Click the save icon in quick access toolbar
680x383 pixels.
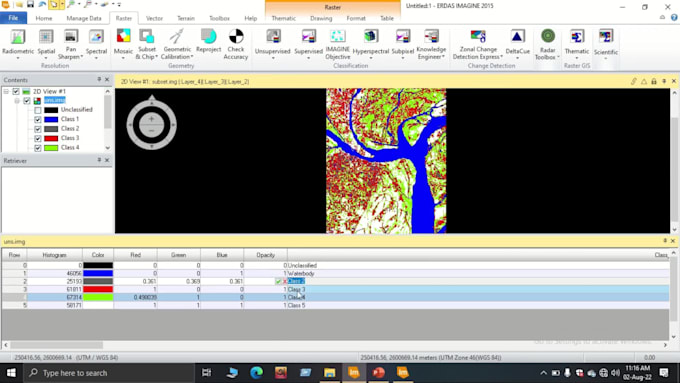point(30,5)
